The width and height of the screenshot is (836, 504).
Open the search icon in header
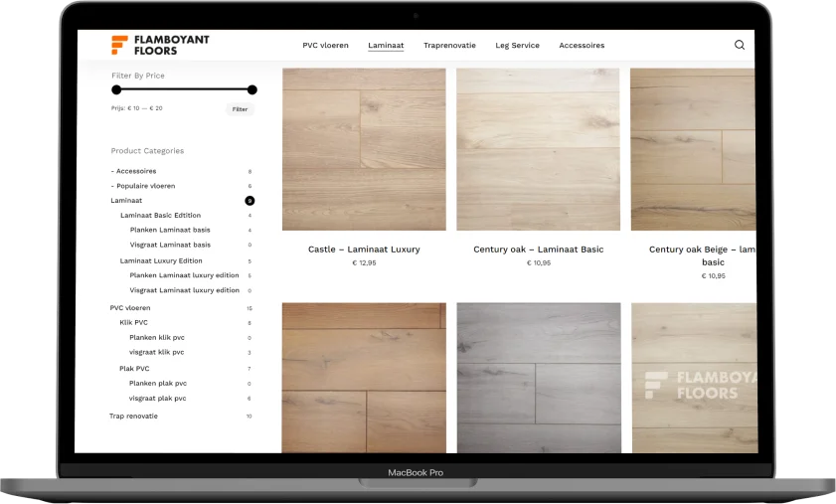click(x=739, y=45)
